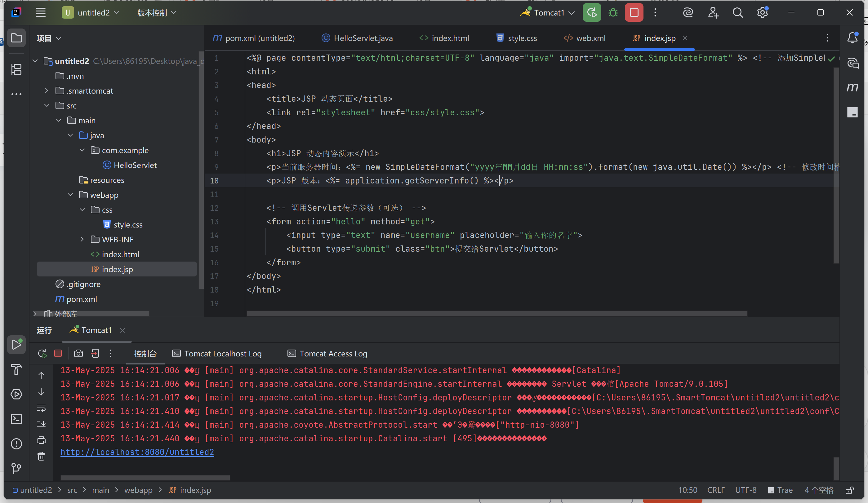Switch to web.xml editor tab
The image size is (868, 503).
pos(585,38)
